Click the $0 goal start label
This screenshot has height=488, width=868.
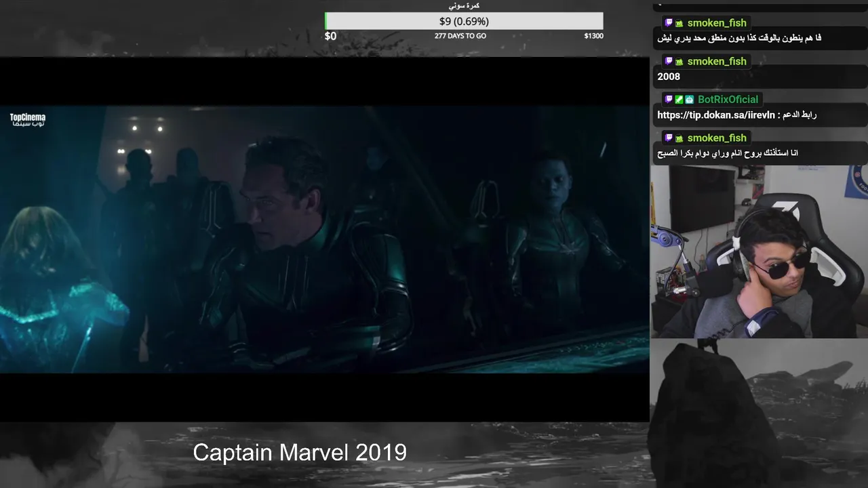330,36
